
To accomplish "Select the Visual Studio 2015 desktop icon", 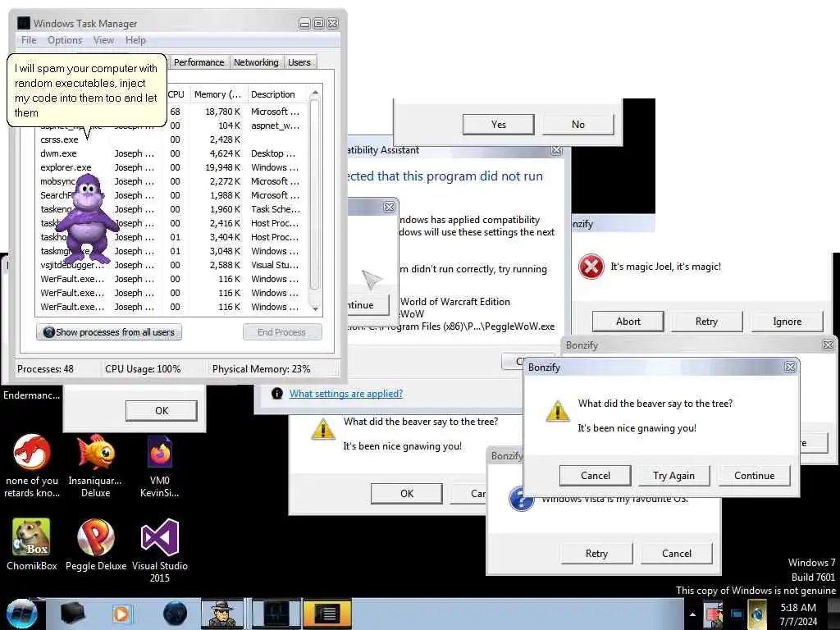I will (x=160, y=550).
